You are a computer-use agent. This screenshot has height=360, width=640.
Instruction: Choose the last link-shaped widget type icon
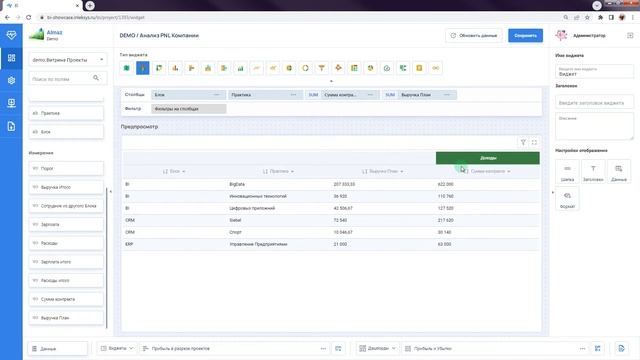click(x=436, y=68)
